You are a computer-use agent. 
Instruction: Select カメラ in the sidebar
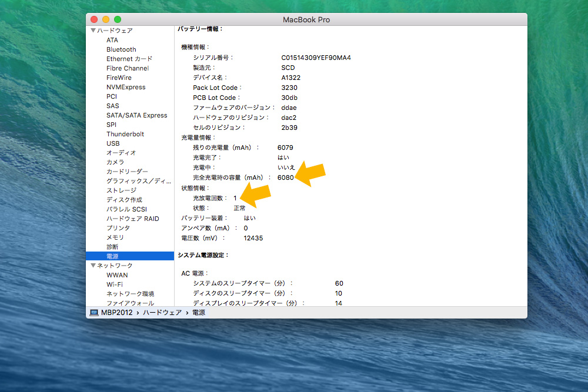pos(115,162)
